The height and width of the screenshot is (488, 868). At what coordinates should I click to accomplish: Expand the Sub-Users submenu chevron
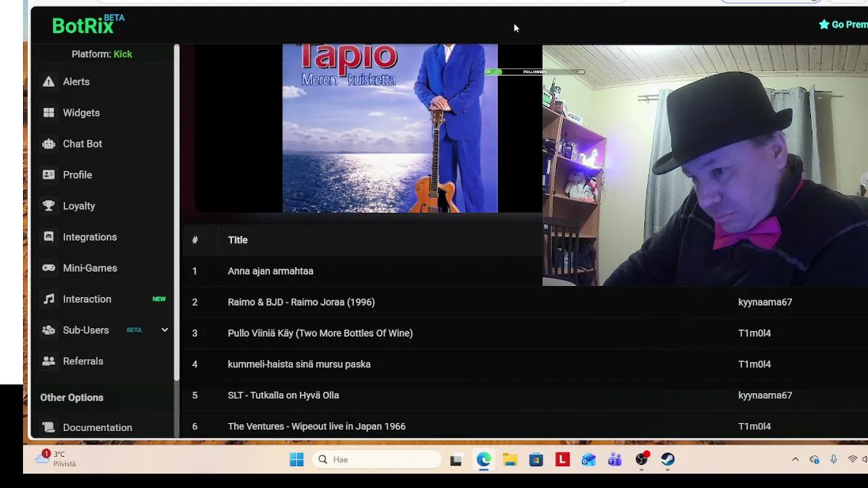164,330
